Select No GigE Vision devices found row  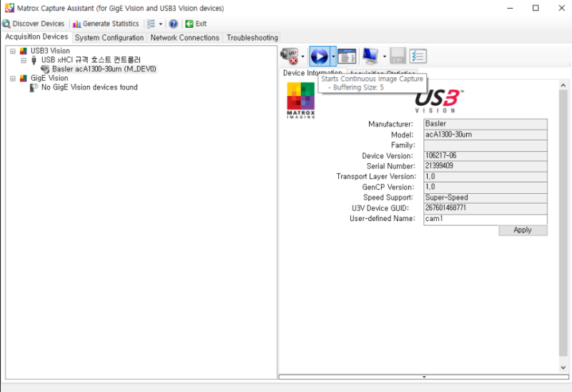pos(89,87)
